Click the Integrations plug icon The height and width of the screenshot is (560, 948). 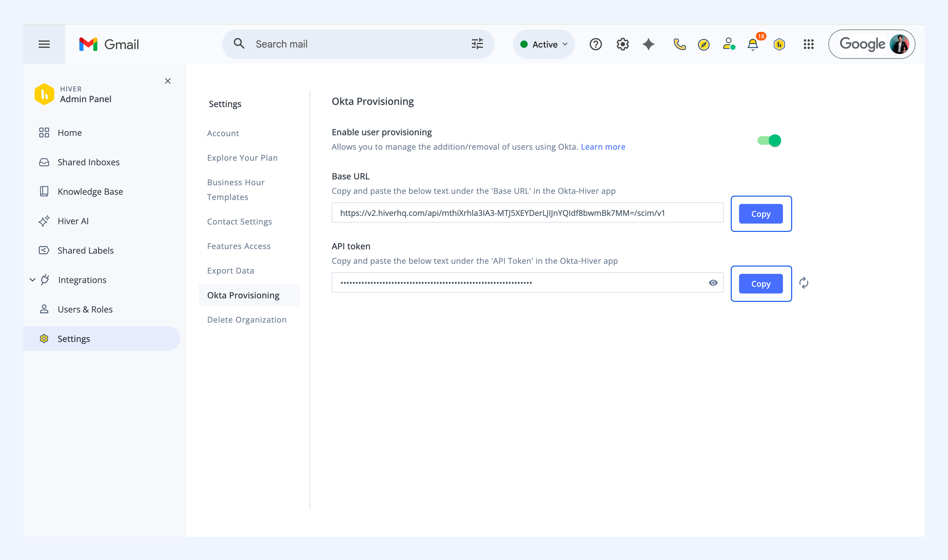(x=45, y=280)
